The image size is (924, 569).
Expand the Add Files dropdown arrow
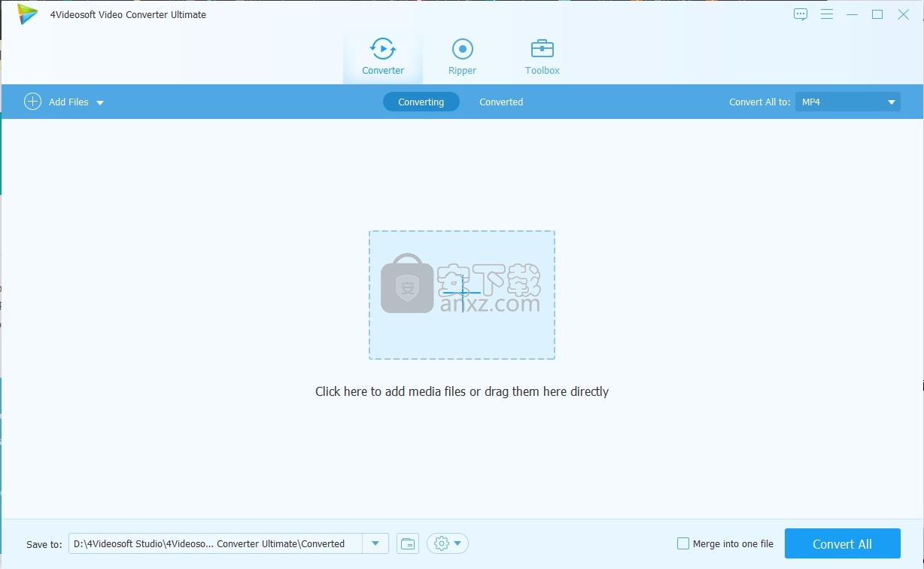coord(100,102)
